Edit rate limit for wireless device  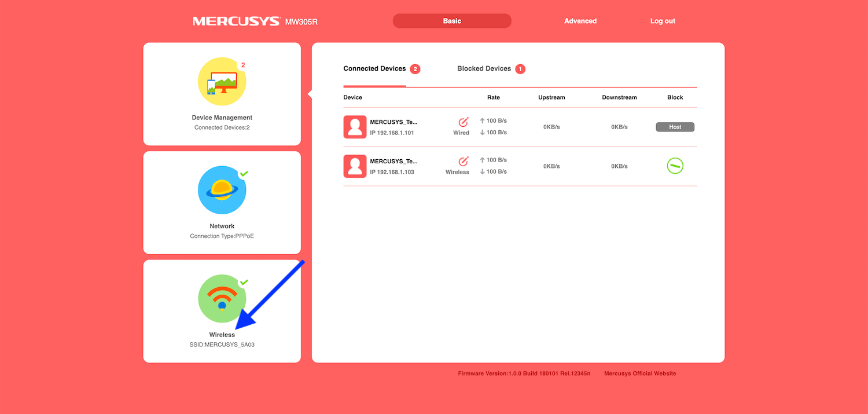[x=463, y=162]
